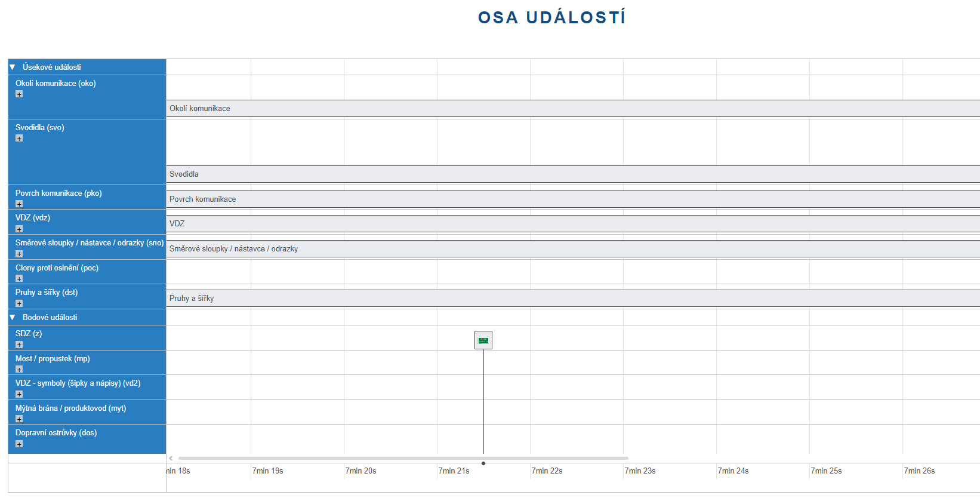The image size is (980, 501).
Task: Expand Dopravní ostrůvky (dos) plus icon
Action: pyautogui.click(x=19, y=444)
